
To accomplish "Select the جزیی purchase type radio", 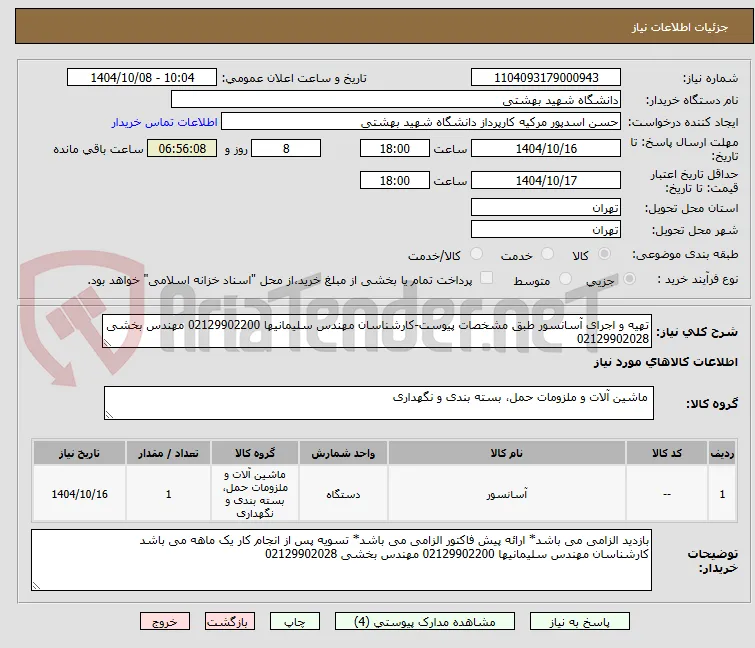I will (629, 279).
